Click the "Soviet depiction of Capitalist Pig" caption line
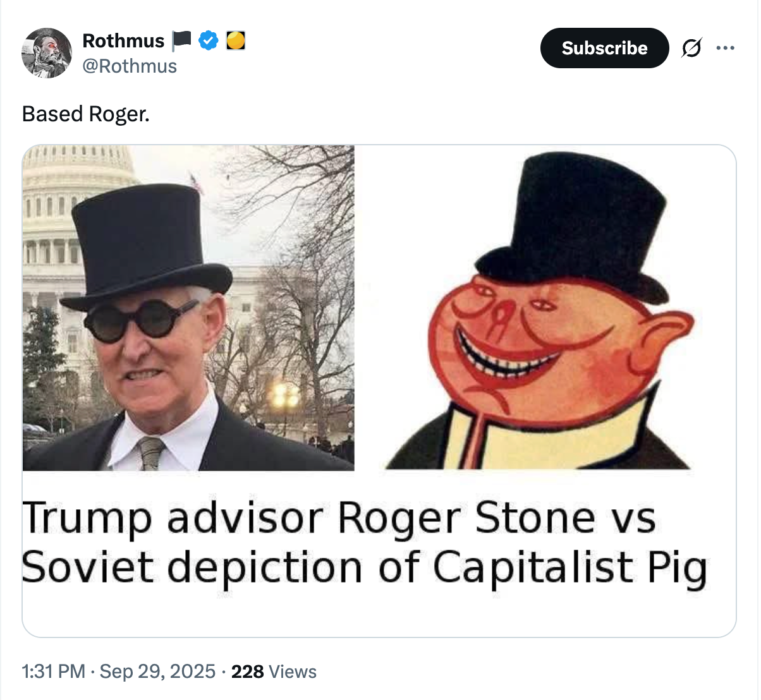The height and width of the screenshot is (700, 761). pos(363,567)
